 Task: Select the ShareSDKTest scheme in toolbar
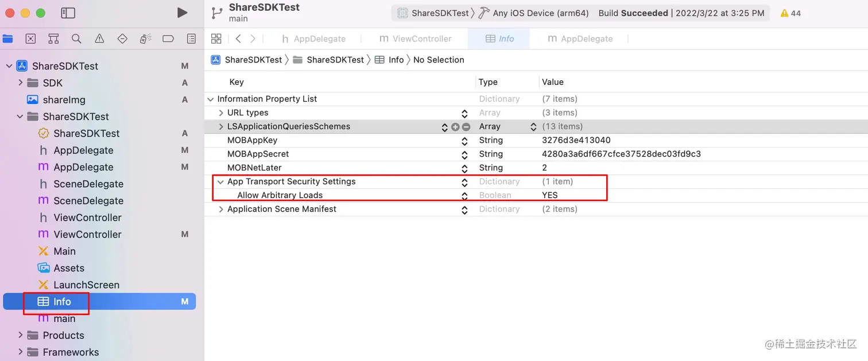(x=433, y=13)
